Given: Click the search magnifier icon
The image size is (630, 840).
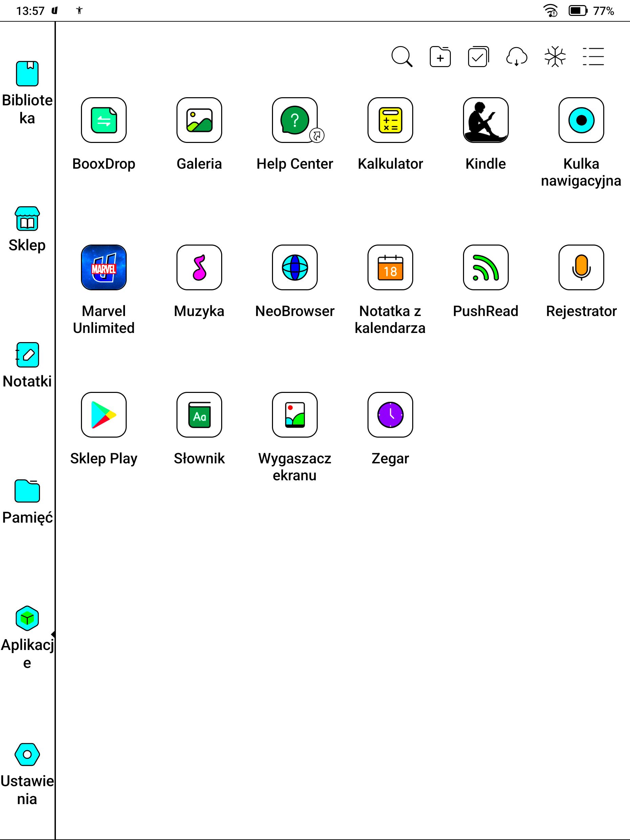Looking at the screenshot, I should click(402, 57).
